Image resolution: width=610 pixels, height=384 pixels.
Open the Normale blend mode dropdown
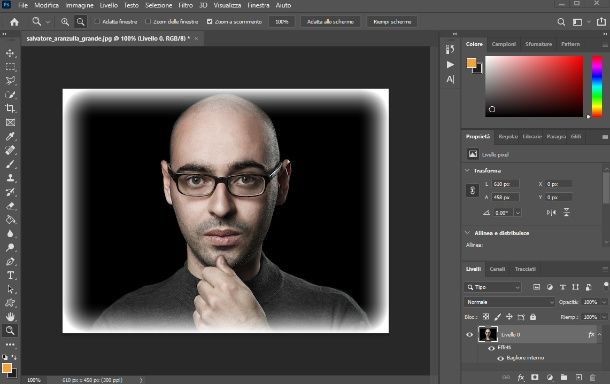pyautogui.click(x=509, y=302)
